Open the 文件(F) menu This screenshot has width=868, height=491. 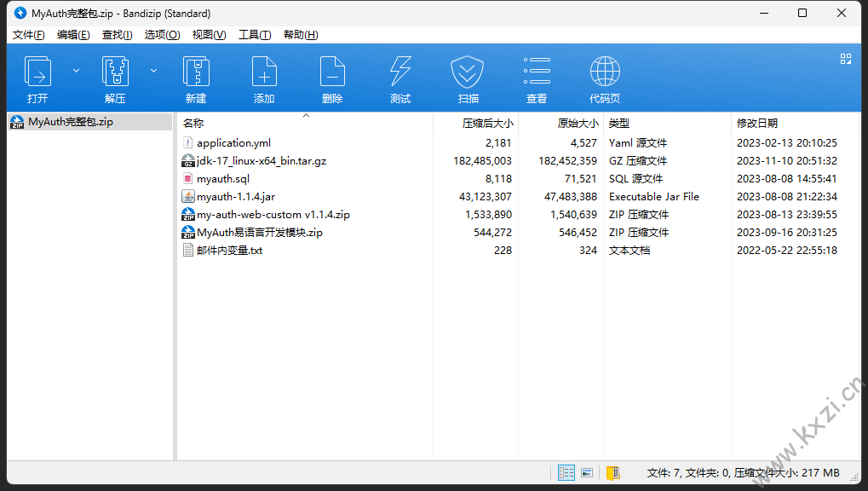(28, 35)
